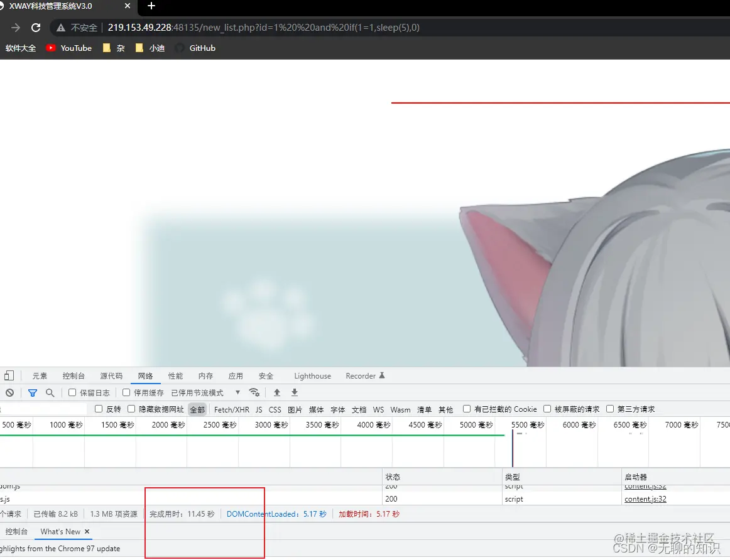Screen dimensions: 730x560
Task: Click the 完成用时：11.45 秒 status text
Action: click(182, 514)
